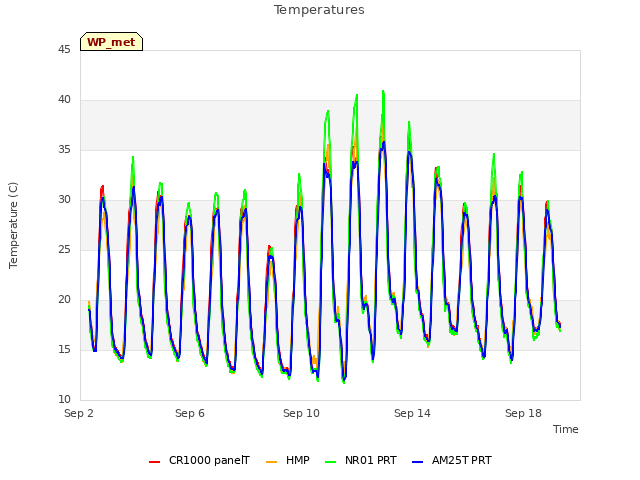
Task: Toggle the AM25T PRT legend entry
Action: click(452, 460)
